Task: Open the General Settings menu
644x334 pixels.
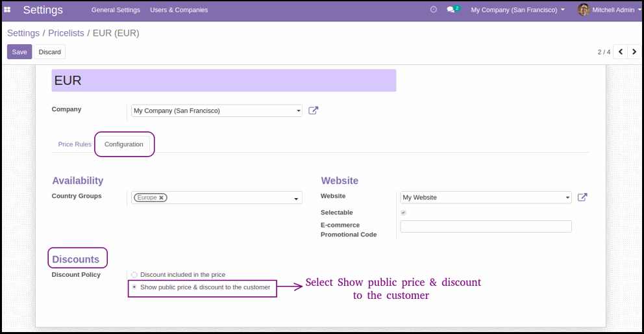Action: click(x=116, y=10)
